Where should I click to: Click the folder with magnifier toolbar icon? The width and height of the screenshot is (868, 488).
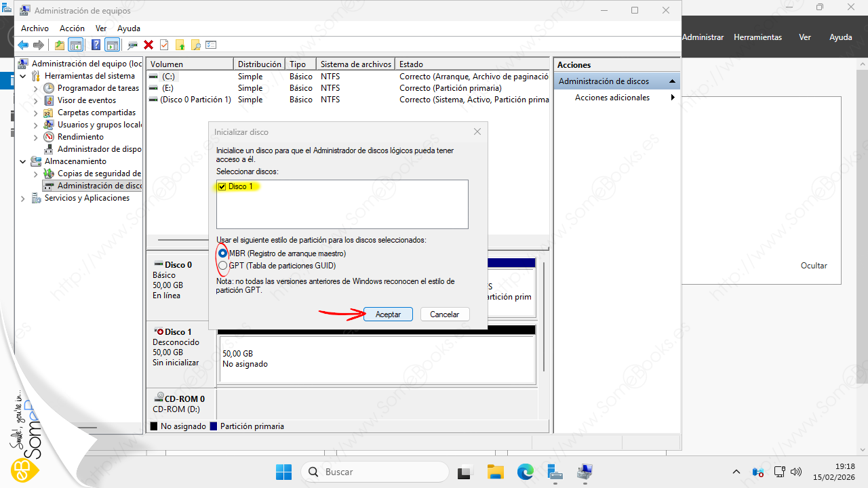[x=195, y=45]
